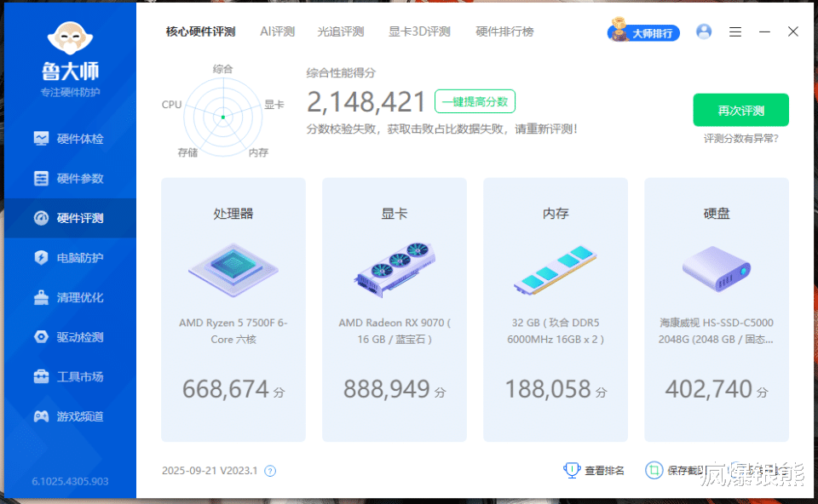
Task: Switch to the 显卡3D评测 tab
Action: (x=419, y=31)
